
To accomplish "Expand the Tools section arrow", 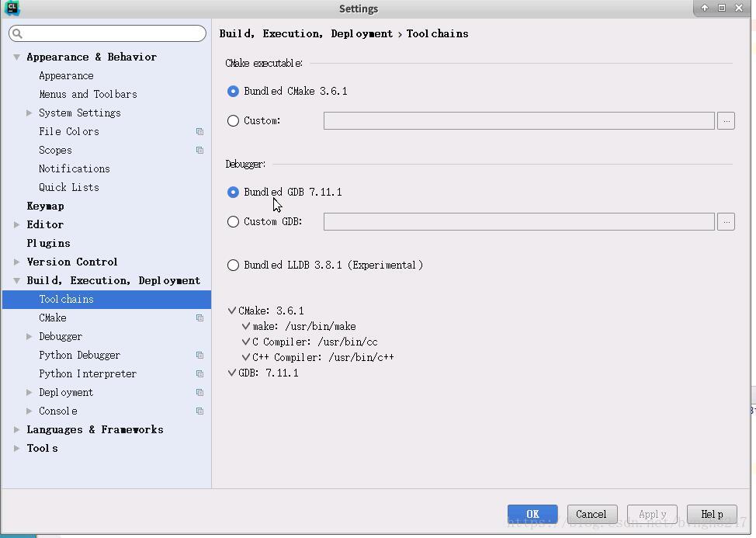I will 16,449.
